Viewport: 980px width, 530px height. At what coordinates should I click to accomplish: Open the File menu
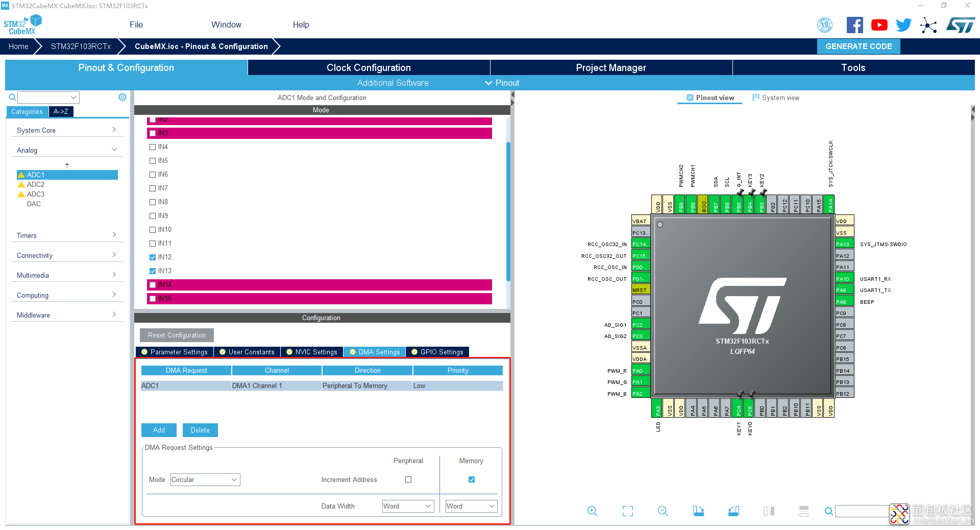(136, 25)
